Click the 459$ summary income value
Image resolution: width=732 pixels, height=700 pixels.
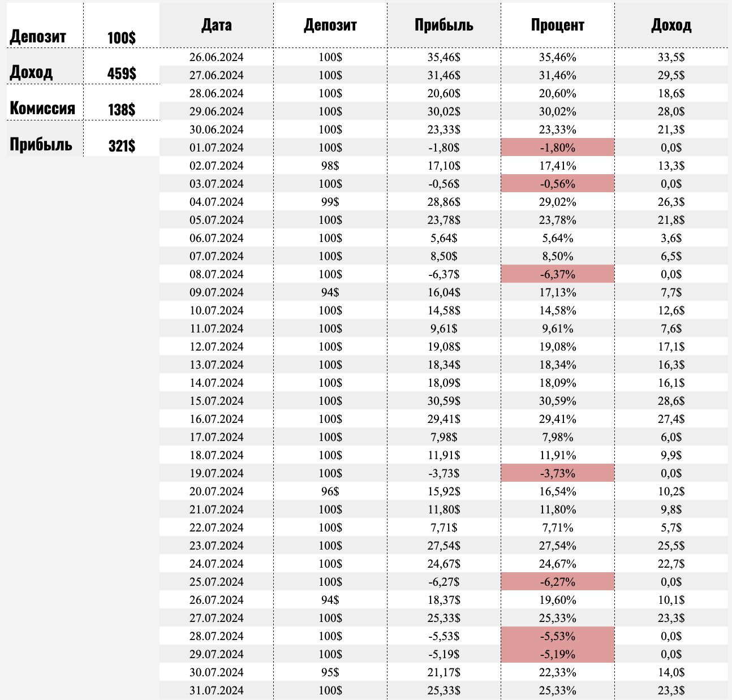[x=122, y=74]
